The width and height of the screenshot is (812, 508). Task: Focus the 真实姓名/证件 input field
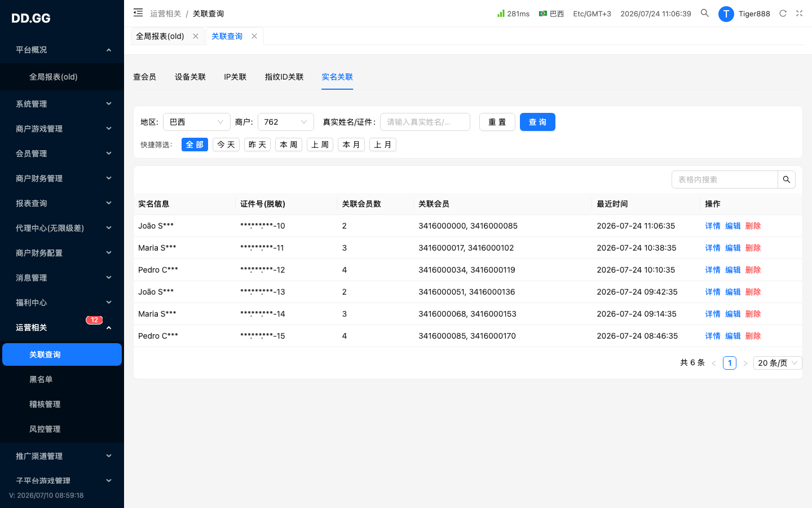tap(425, 122)
